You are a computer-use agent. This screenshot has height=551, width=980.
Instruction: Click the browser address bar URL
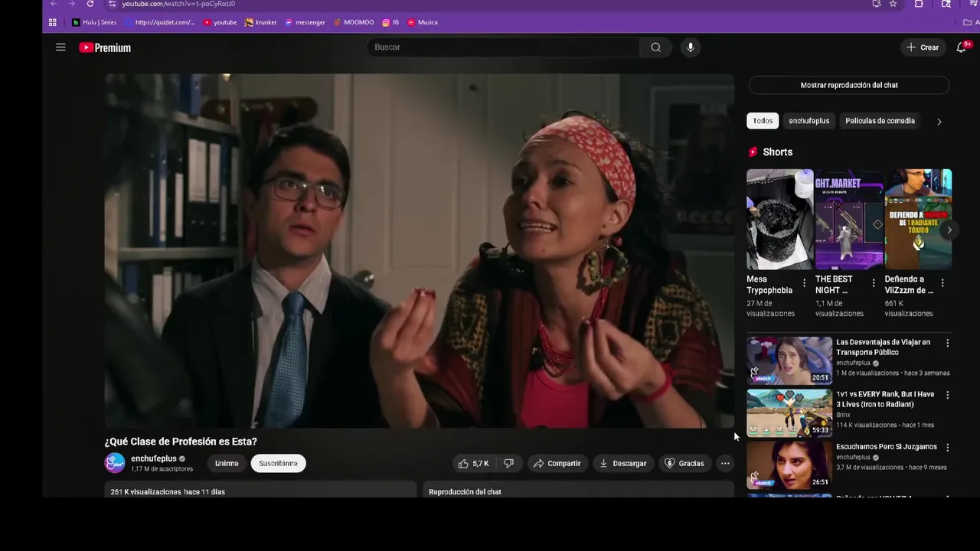178,4
